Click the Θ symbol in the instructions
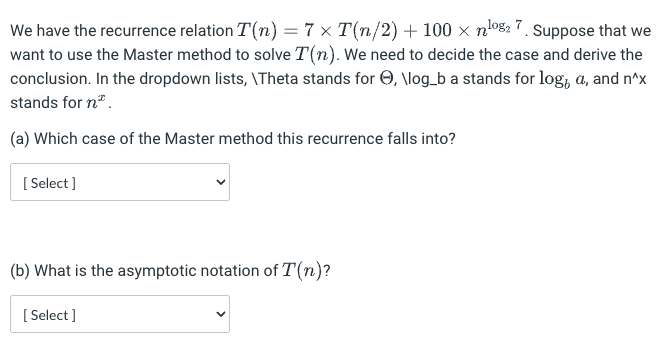Viewport: 663px width, 362px height. click(x=386, y=78)
